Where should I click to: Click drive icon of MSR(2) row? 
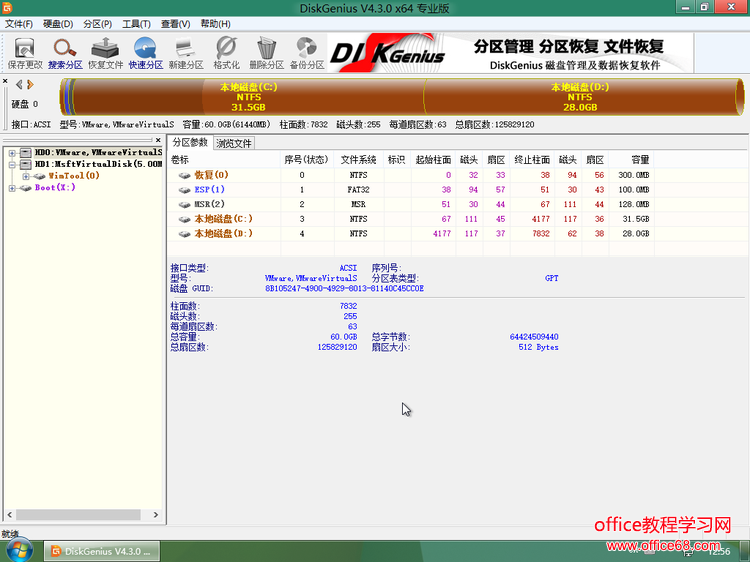tap(184, 205)
